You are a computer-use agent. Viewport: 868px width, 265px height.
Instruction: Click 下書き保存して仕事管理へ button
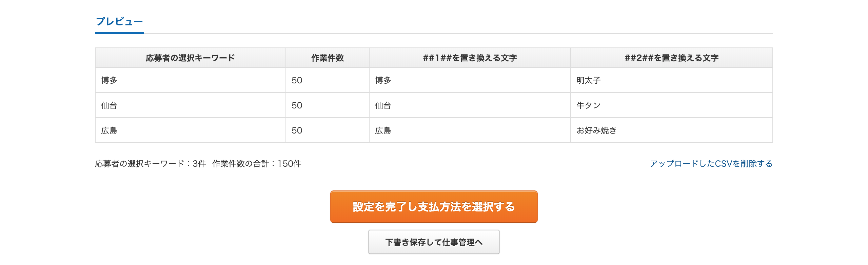[x=434, y=242]
